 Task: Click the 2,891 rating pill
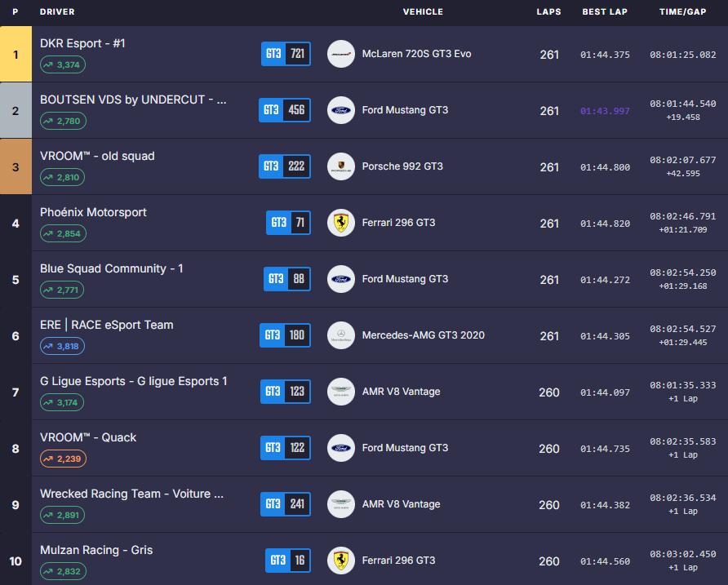coord(62,516)
